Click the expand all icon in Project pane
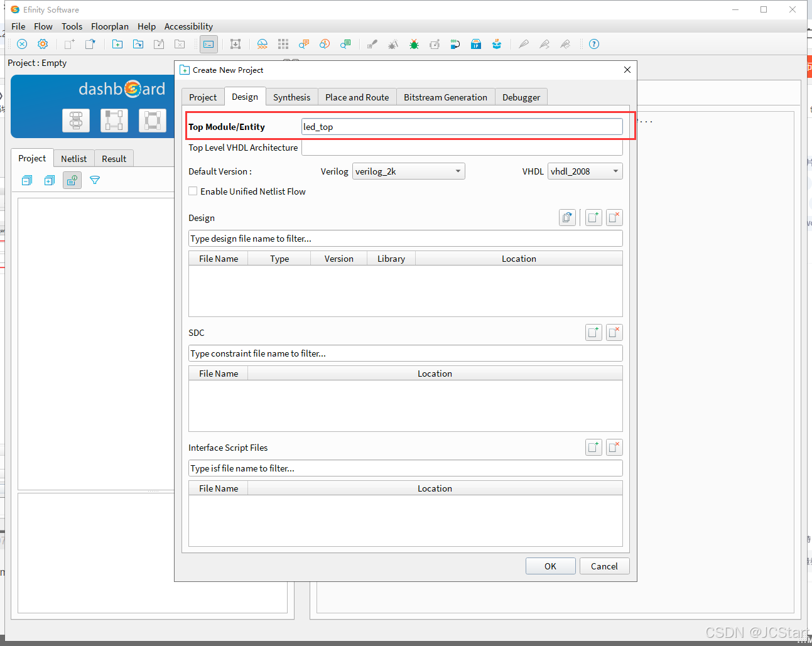812x646 pixels. (50, 180)
